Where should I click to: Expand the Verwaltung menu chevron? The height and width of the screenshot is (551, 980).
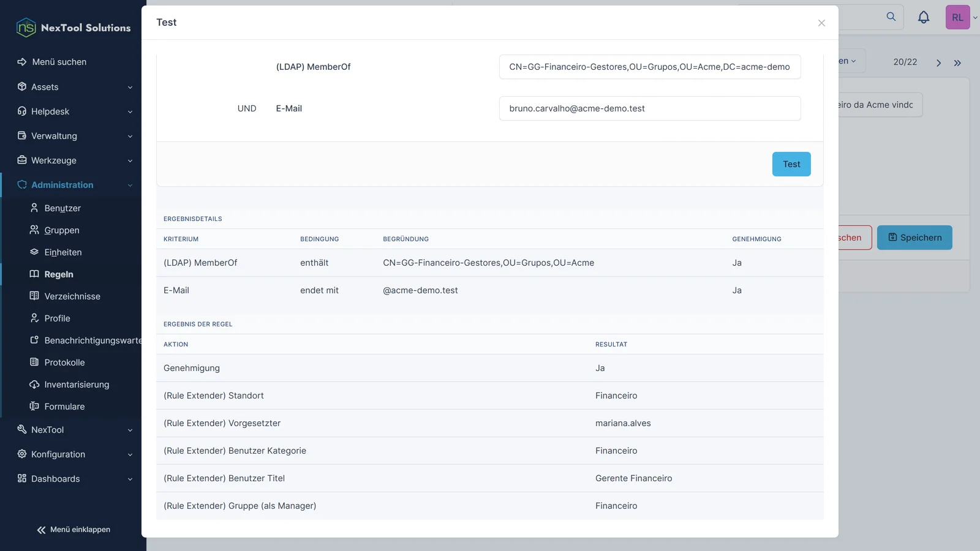pos(130,137)
